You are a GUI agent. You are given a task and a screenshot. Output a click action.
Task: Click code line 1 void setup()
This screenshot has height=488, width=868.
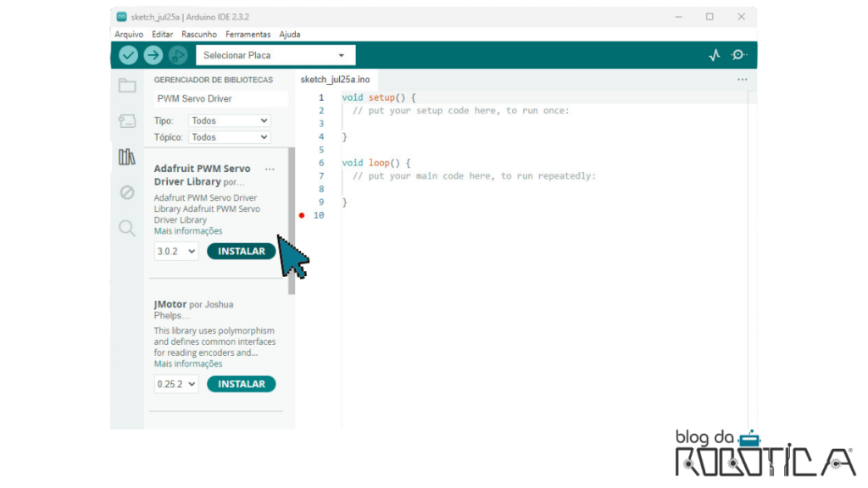(x=379, y=97)
